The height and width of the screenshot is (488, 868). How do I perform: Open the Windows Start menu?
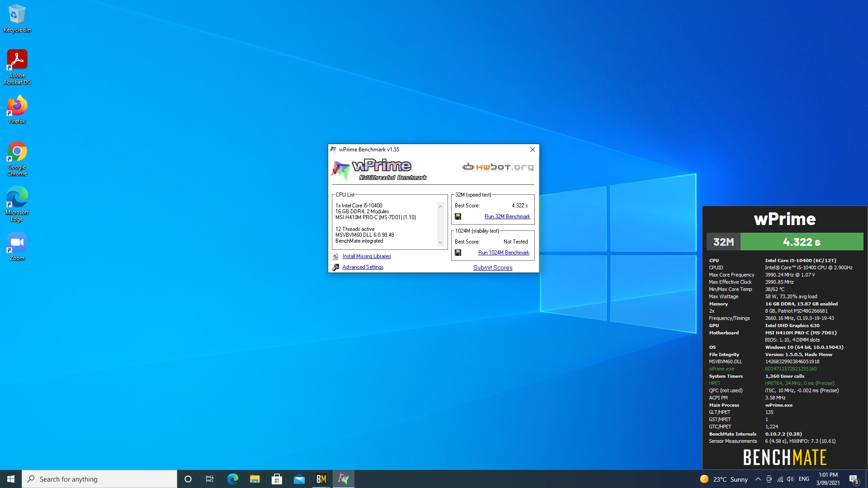(x=11, y=479)
